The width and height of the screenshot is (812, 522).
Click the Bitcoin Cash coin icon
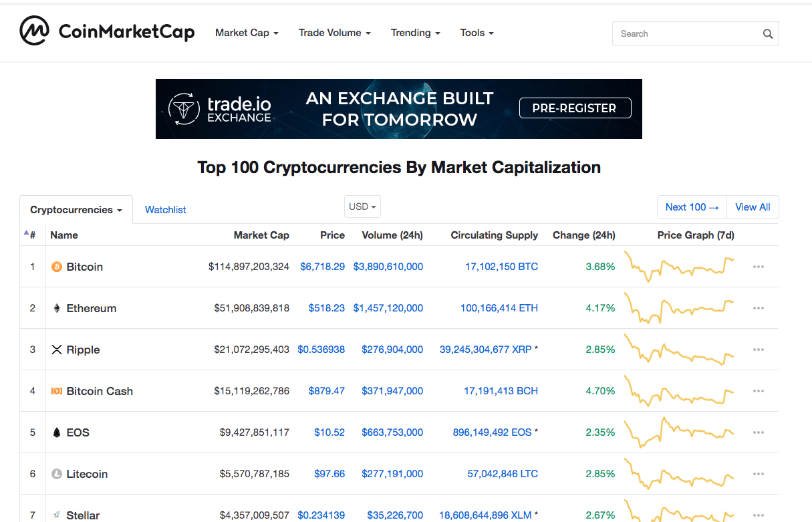coord(57,391)
